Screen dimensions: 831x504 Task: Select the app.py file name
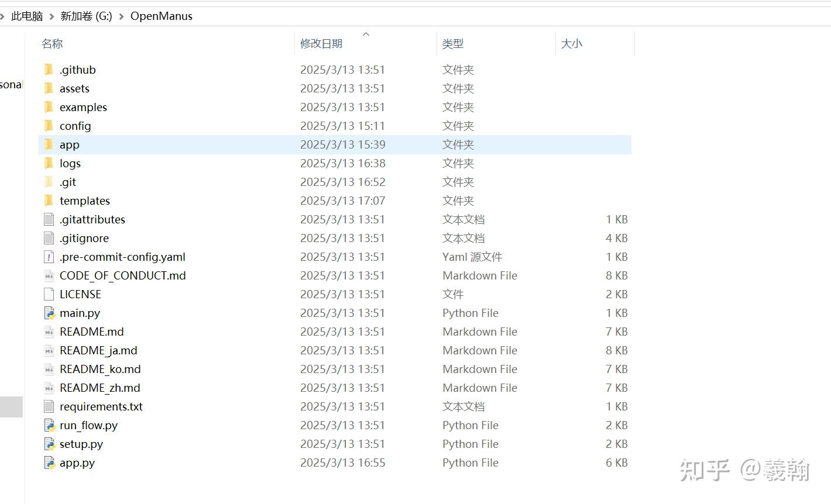tap(77, 463)
